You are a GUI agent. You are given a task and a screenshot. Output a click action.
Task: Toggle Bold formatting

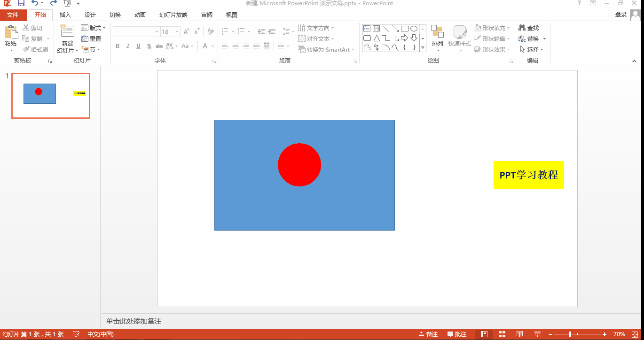pos(118,46)
